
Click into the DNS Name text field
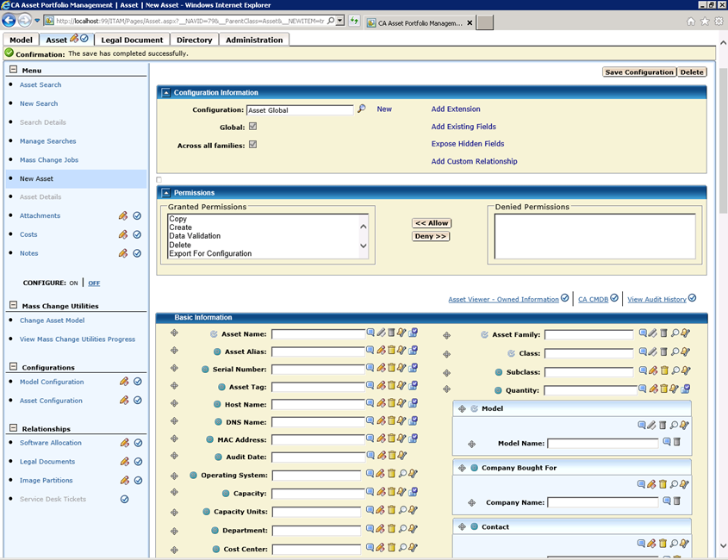pos(316,422)
